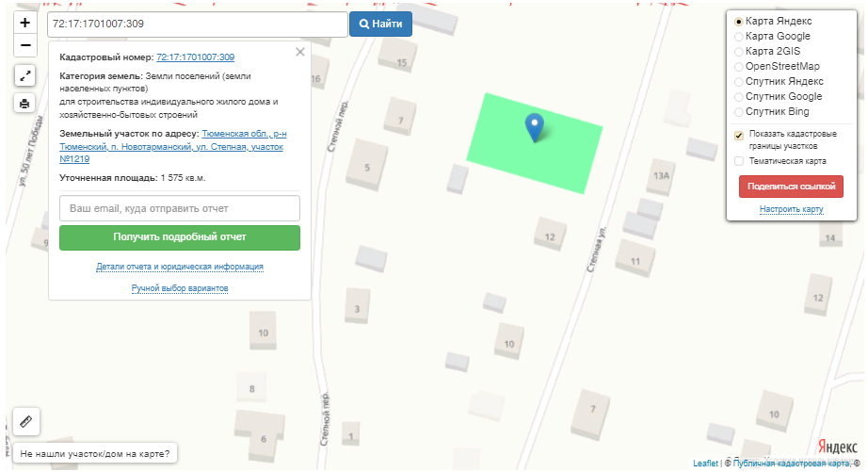
Task: Toggle fullscreen map view icon
Action: (x=24, y=76)
